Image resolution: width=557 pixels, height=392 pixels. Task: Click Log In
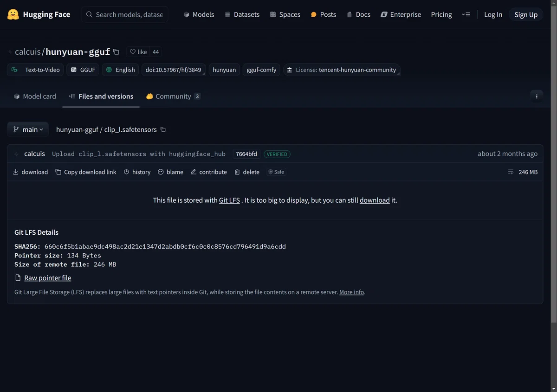[x=493, y=14]
